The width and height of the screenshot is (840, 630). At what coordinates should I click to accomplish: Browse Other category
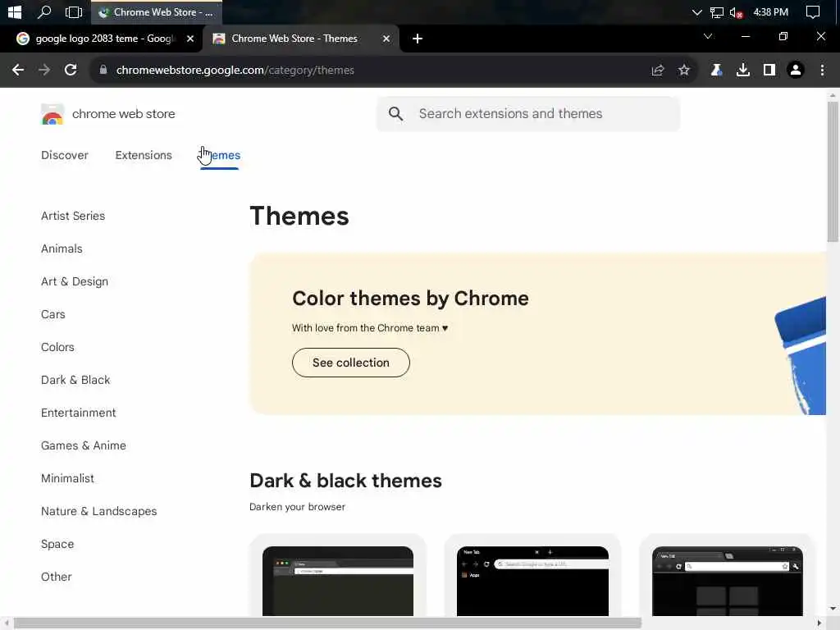coord(57,577)
